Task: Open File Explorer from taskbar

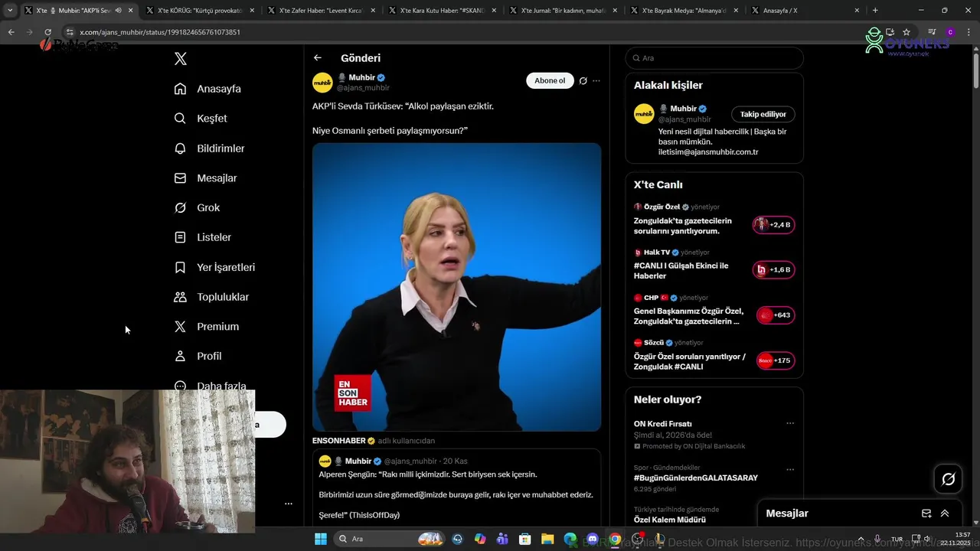Action: (548, 539)
